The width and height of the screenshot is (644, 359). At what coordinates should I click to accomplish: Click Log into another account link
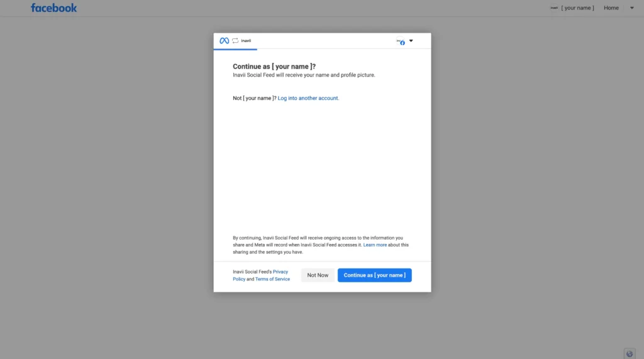pyautogui.click(x=308, y=98)
